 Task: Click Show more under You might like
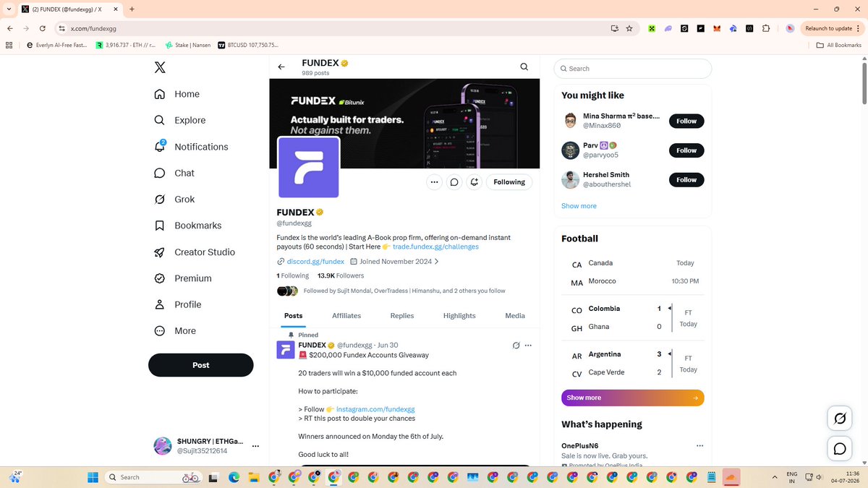point(579,206)
